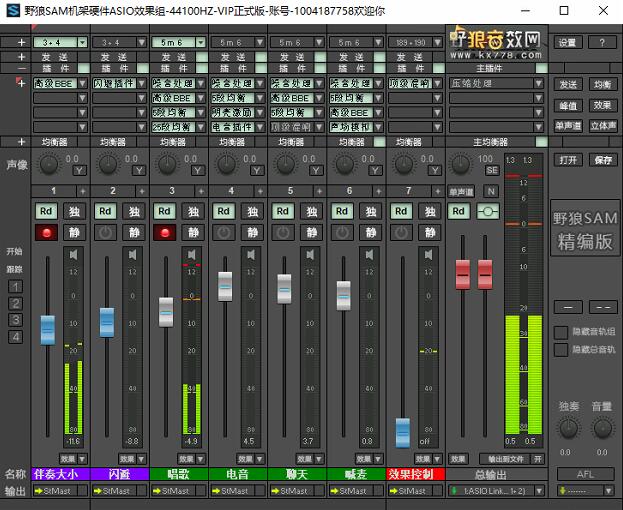The image size is (623, 510).
Task: Click the 设置 settings button
Action: tap(567, 43)
